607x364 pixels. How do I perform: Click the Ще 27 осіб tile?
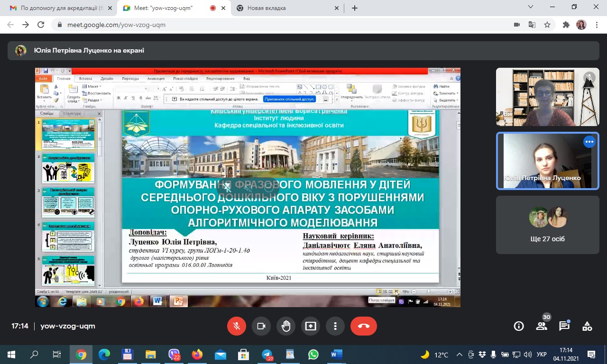tap(548, 225)
